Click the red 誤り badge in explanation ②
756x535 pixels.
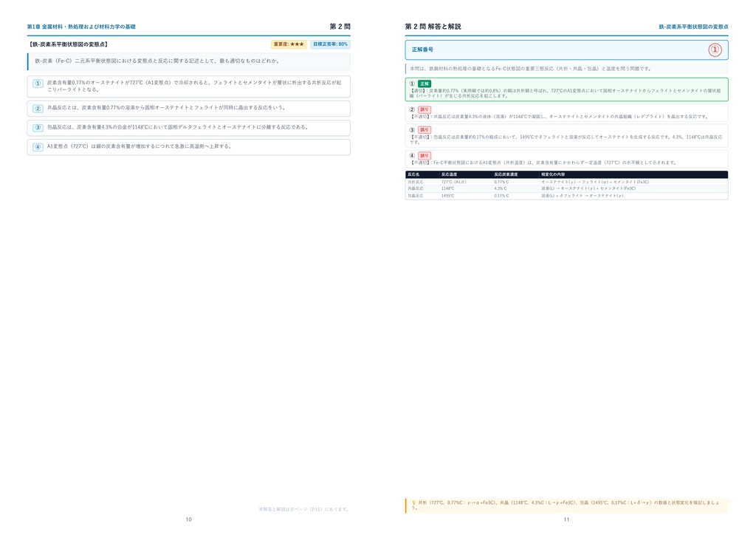(x=425, y=109)
